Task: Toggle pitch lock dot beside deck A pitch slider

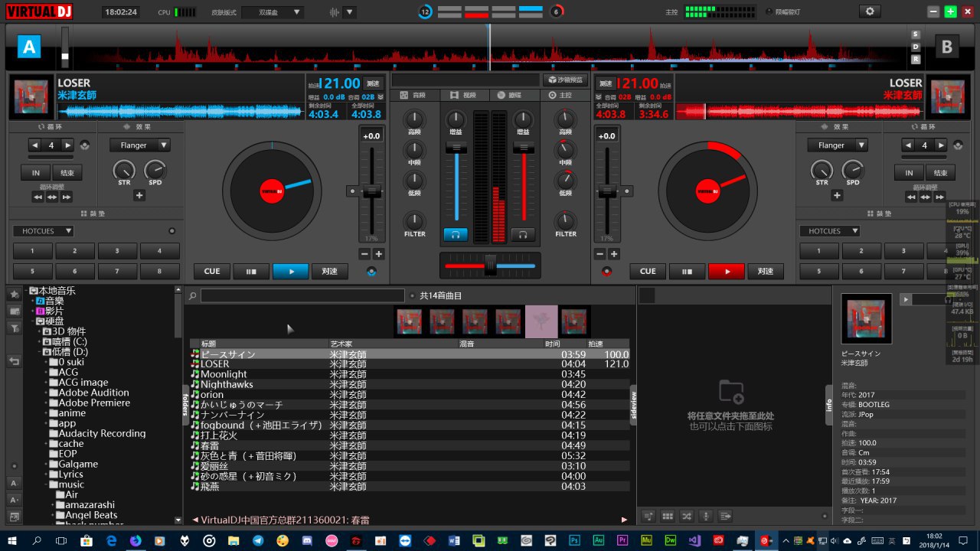Action: click(352, 191)
